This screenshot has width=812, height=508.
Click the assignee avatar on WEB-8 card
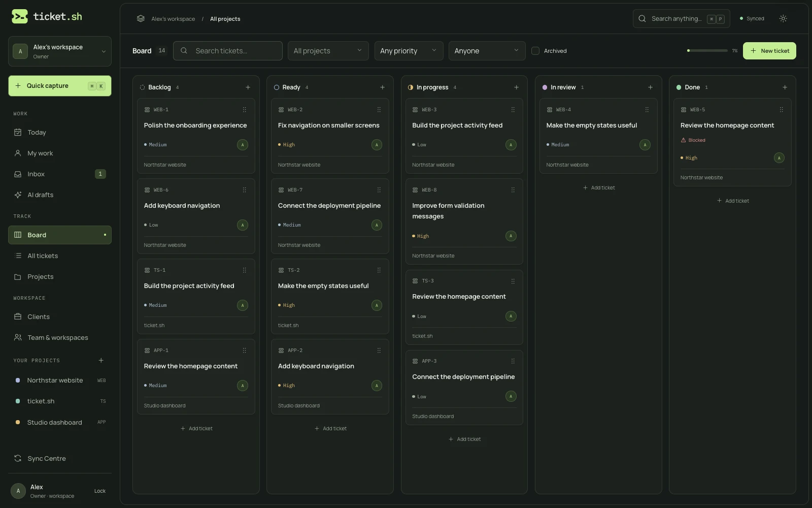[x=511, y=236]
